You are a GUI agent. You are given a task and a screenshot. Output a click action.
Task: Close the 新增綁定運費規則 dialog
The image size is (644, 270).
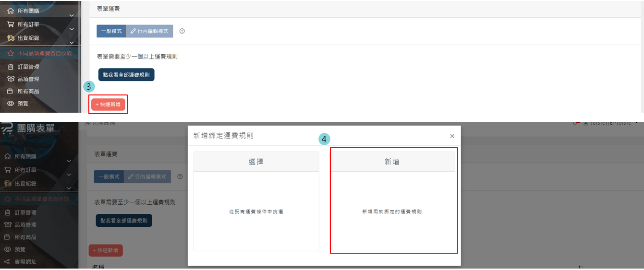coord(452,136)
